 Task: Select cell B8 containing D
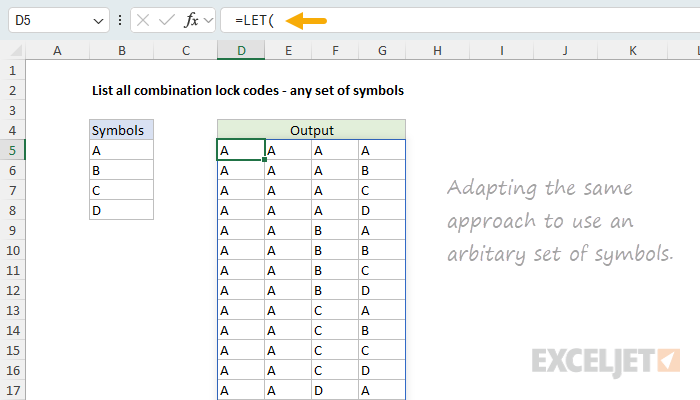[121, 210]
